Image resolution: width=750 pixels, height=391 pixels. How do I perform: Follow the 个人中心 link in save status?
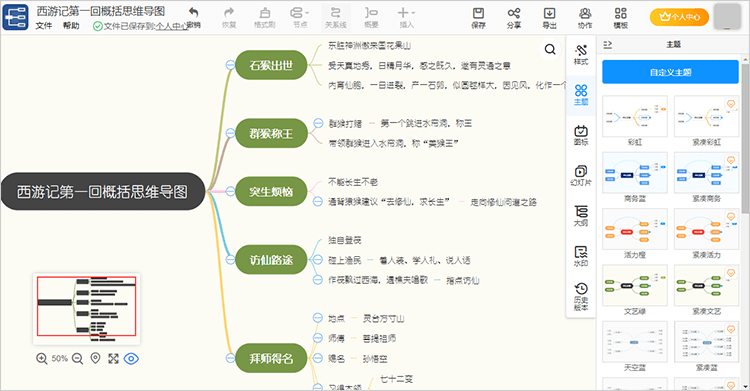[172, 26]
